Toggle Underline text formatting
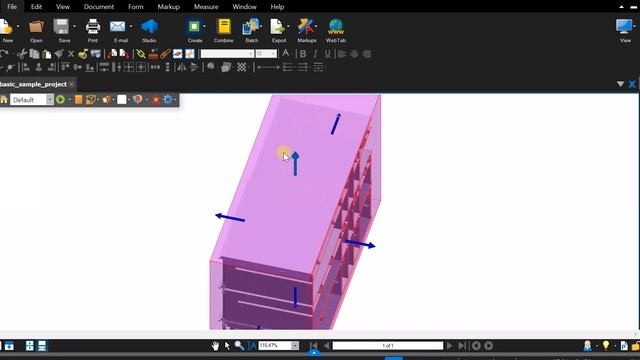640x360 pixels. [327, 54]
